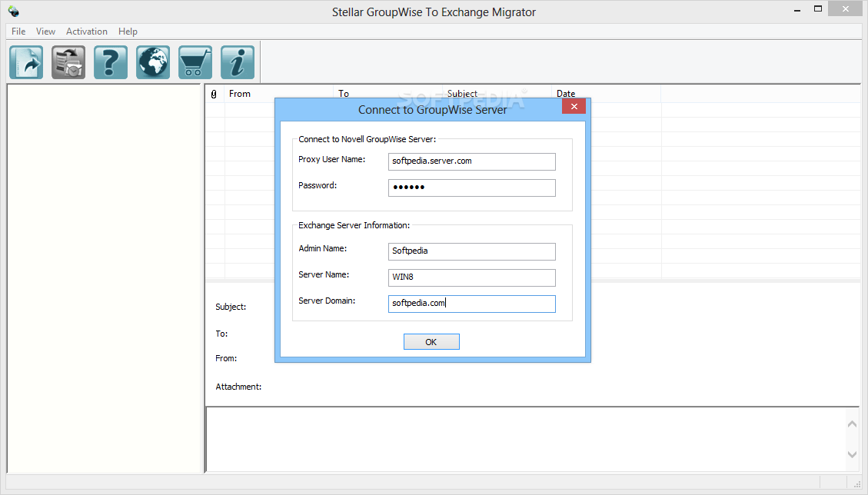Click the preview pane scroll down arrow
This screenshot has height=495, width=868.
pyautogui.click(x=852, y=454)
